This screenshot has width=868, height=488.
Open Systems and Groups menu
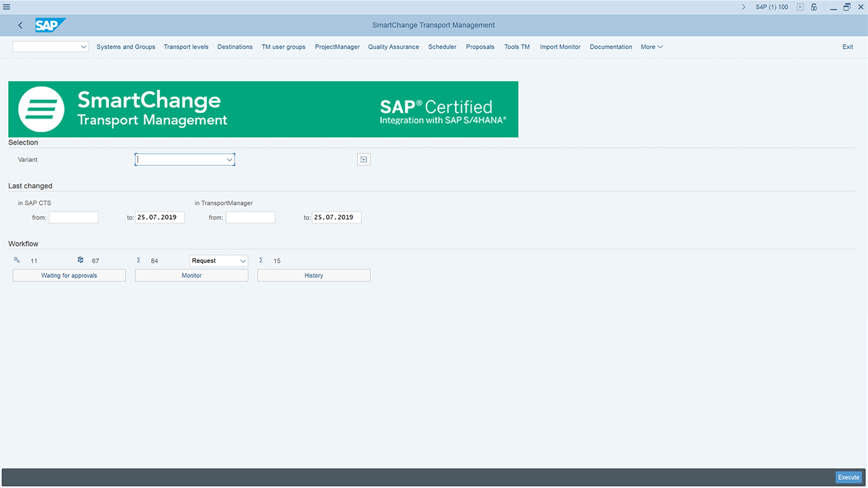125,47
